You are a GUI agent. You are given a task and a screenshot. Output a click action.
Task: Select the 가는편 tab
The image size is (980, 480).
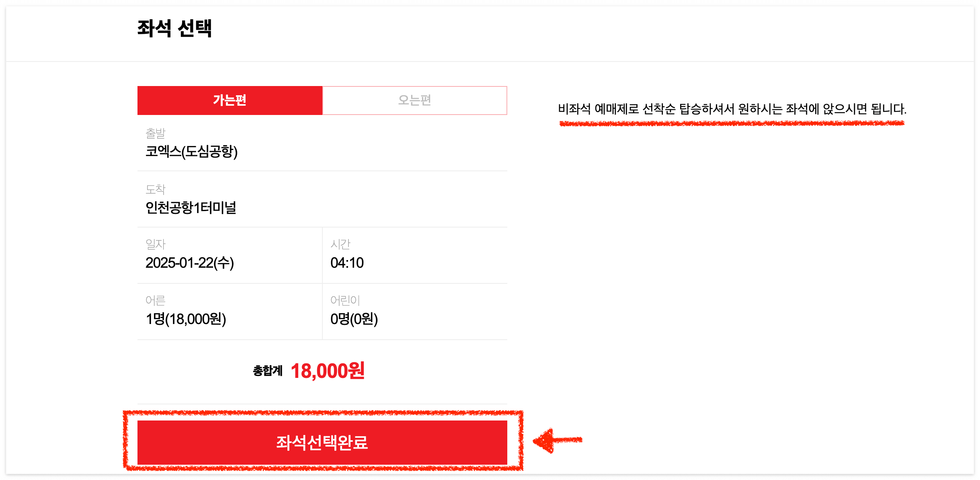click(229, 101)
